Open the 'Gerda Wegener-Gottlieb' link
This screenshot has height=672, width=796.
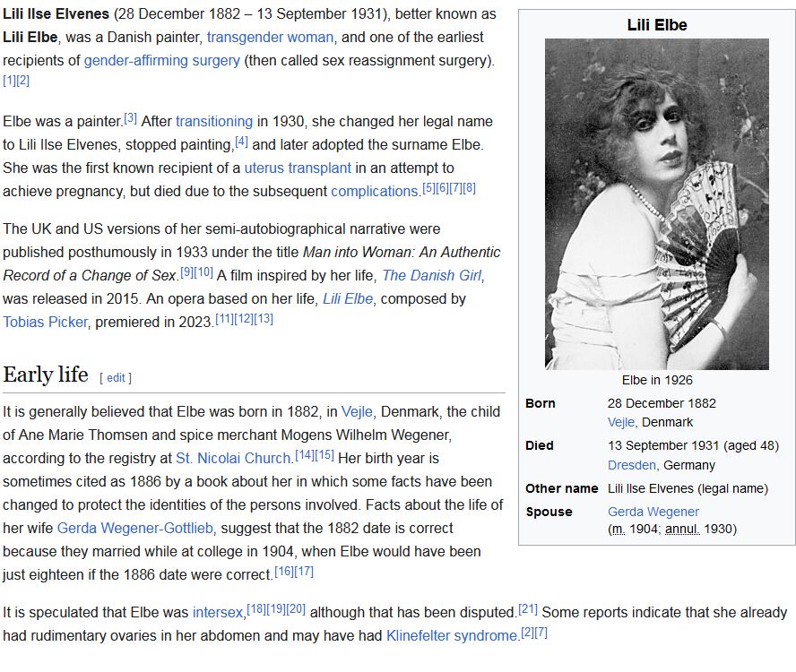[x=135, y=528]
